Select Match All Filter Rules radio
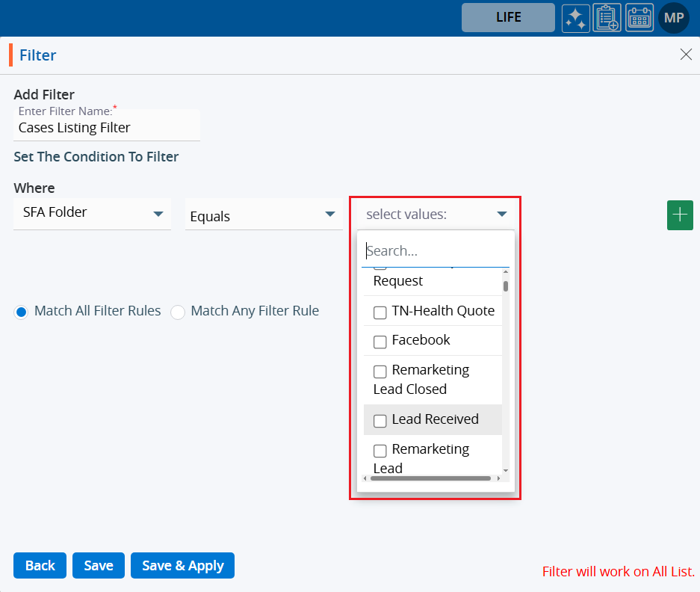The image size is (700, 592). pyautogui.click(x=21, y=312)
